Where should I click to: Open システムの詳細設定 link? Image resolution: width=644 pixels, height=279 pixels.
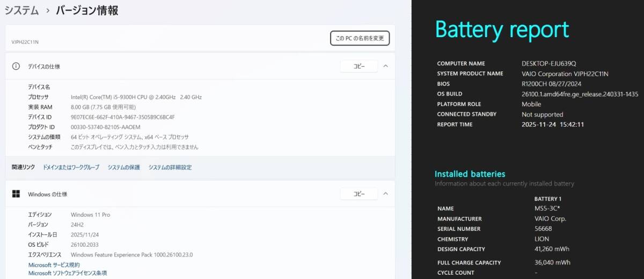click(x=170, y=168)
